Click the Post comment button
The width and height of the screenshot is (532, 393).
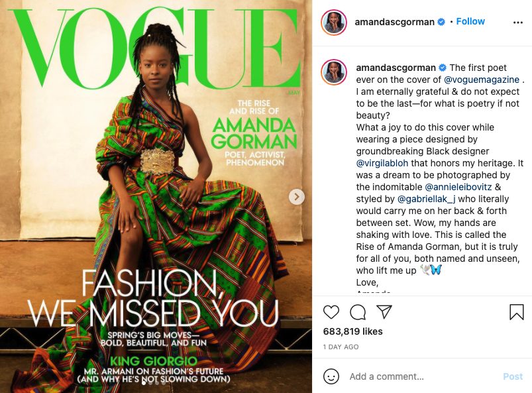click(513, 376)
